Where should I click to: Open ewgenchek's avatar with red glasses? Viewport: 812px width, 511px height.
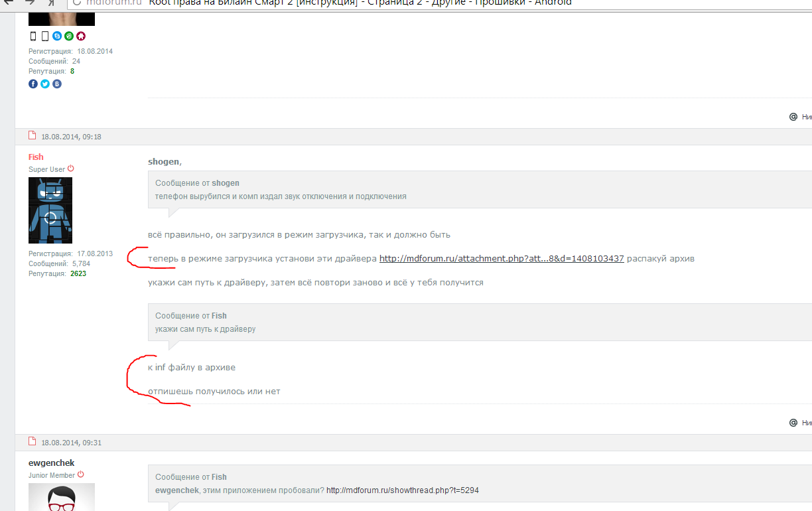click(62, 497)
